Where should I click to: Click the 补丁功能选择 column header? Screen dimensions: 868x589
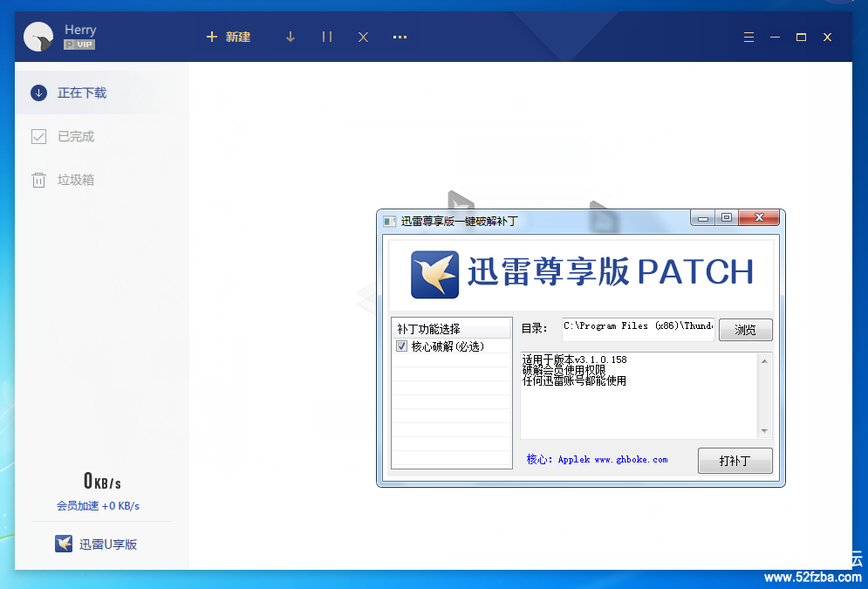click(451, 329)
